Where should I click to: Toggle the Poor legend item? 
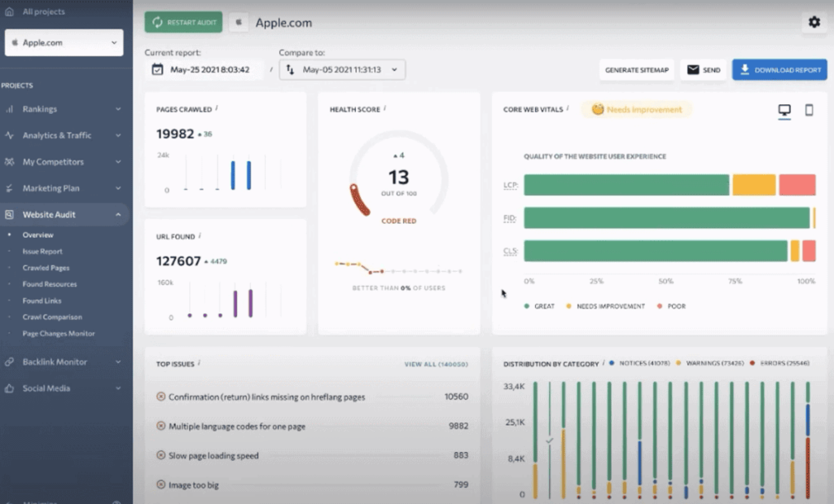point(671,306)
